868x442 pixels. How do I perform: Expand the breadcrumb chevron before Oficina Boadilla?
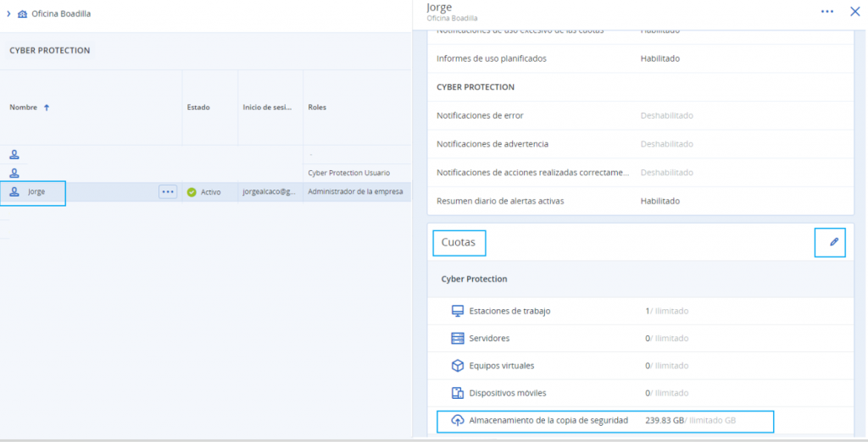coord(8,14)
